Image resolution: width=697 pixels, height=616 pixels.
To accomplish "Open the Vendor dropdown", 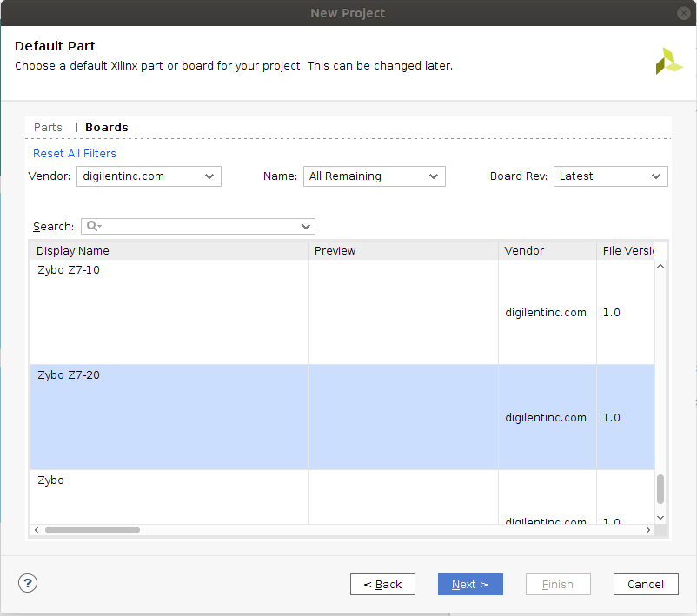I will [149, 176].
